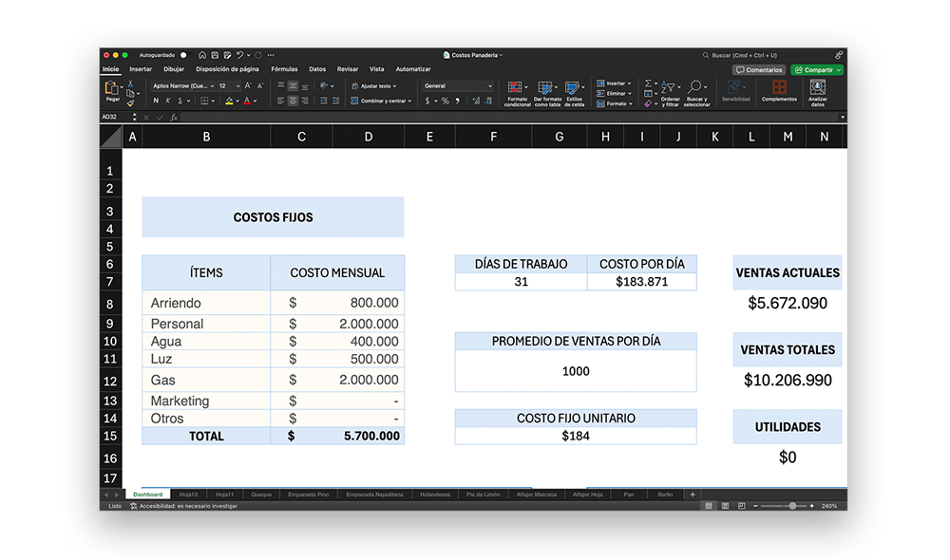Open the Dibujar ribbon tab
Viewport: 950px width, 560px height.
pyautogui.click(x=174, y=69)
